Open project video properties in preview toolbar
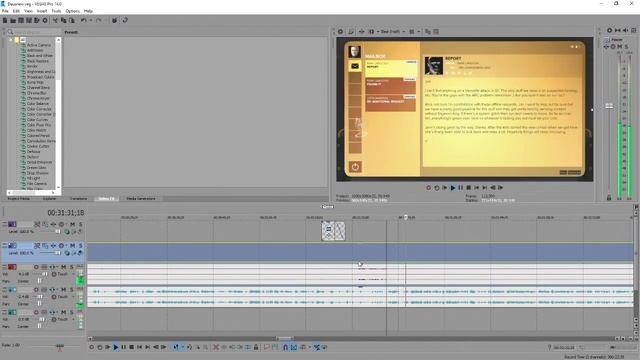This screenshot has height=360, width=640. 340,31
